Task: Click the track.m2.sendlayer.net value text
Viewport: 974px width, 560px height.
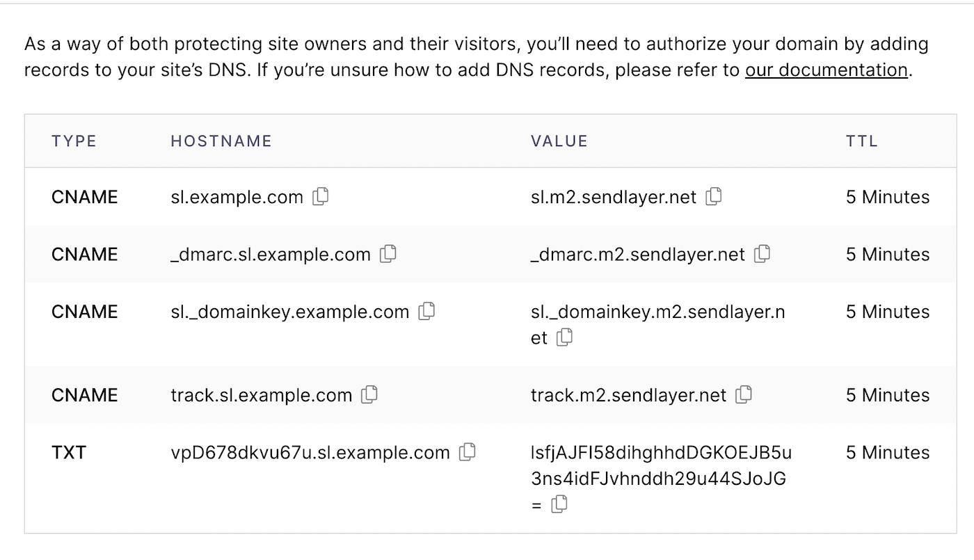Action: click(628, 396)
